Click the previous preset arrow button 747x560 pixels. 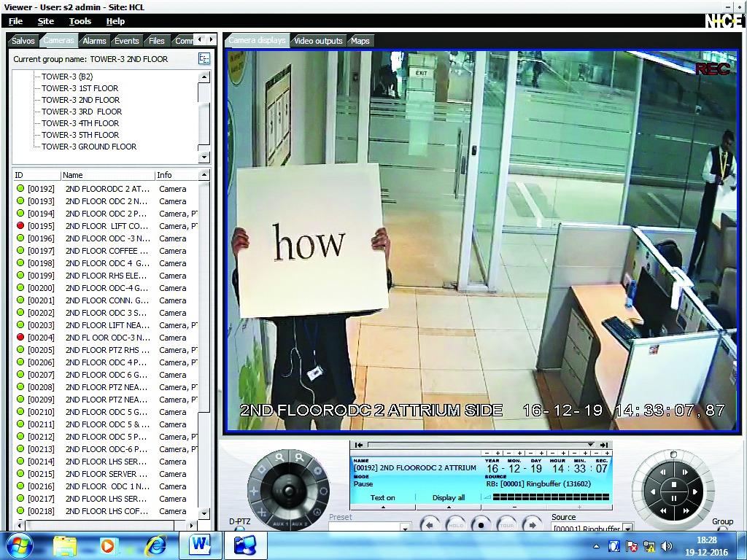430,525
